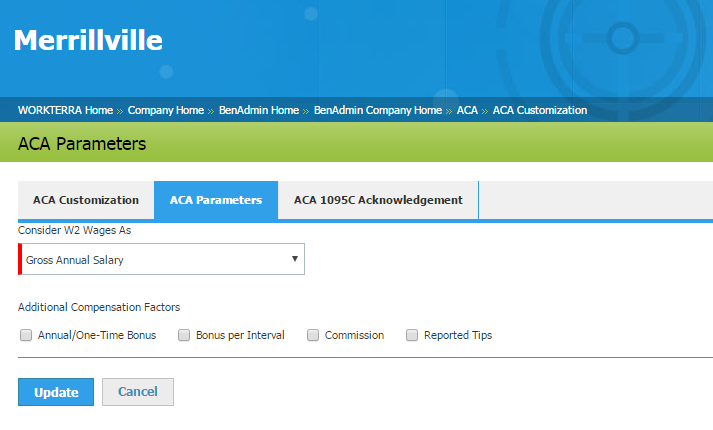This screenshot has width=713, height=430.
Task: Check the Annual/One-Time Bonus checkbox
Action: coord(26,335)
